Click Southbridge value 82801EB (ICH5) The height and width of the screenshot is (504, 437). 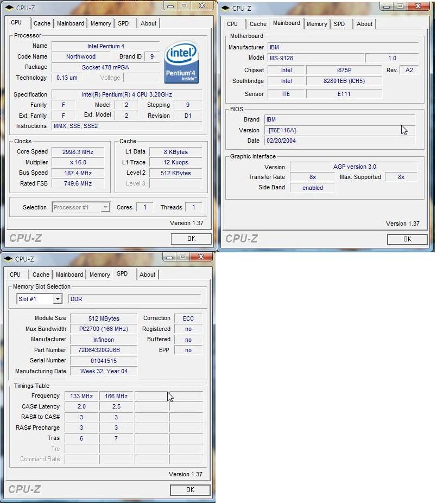click(x=344, y=81)
